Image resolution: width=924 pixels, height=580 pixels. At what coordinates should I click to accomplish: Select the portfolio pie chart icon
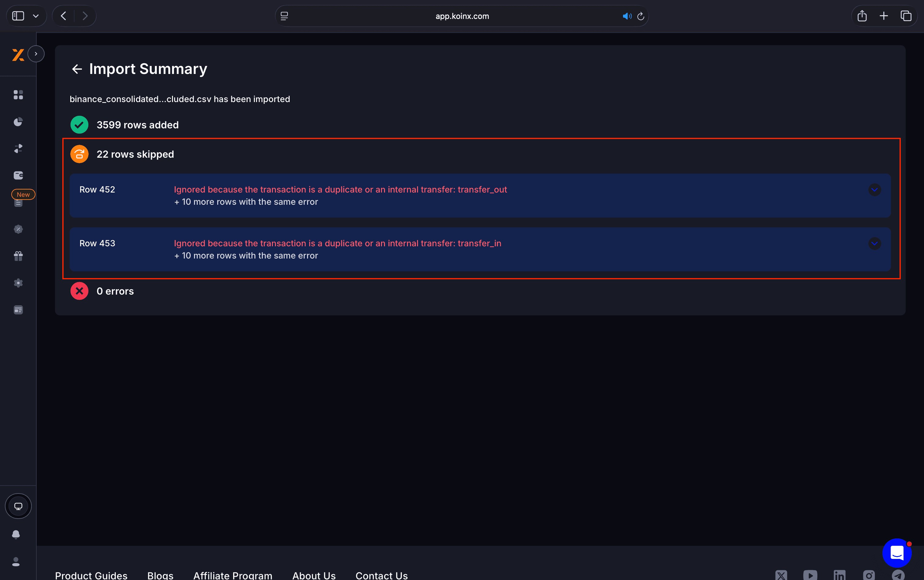click(18, 122)
